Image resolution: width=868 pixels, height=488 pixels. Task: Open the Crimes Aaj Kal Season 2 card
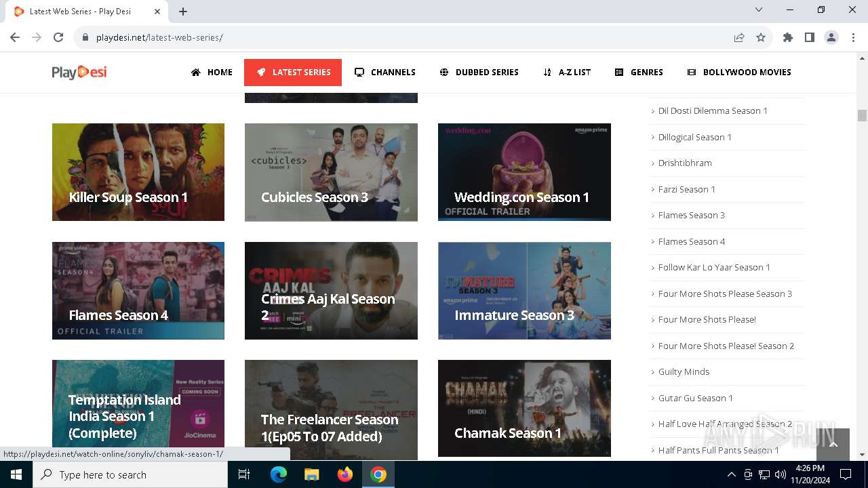point(331,291)
